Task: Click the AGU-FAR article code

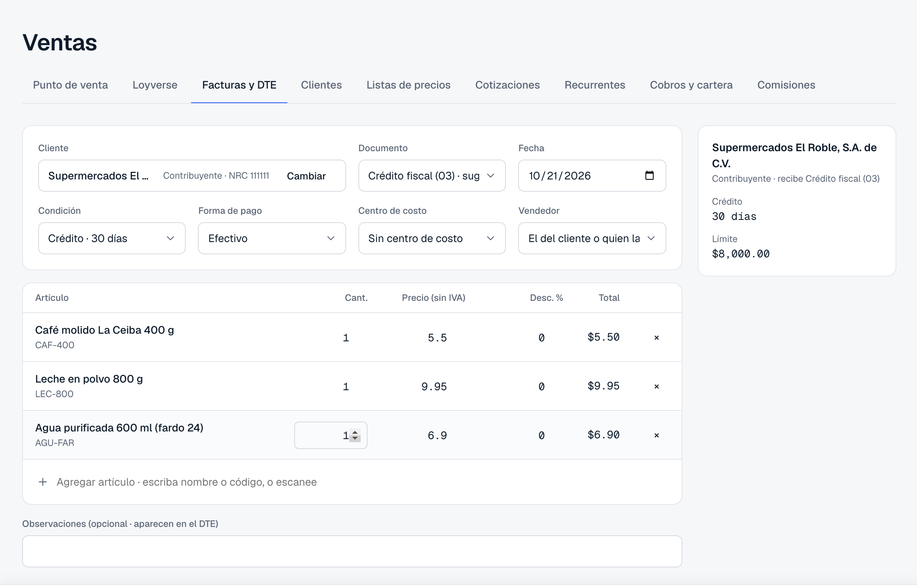Action: pos(55,443)
